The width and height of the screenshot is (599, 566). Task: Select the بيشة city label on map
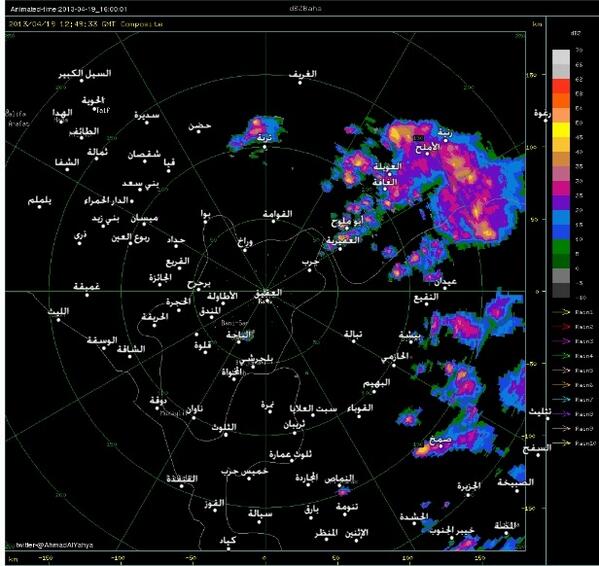410,335
